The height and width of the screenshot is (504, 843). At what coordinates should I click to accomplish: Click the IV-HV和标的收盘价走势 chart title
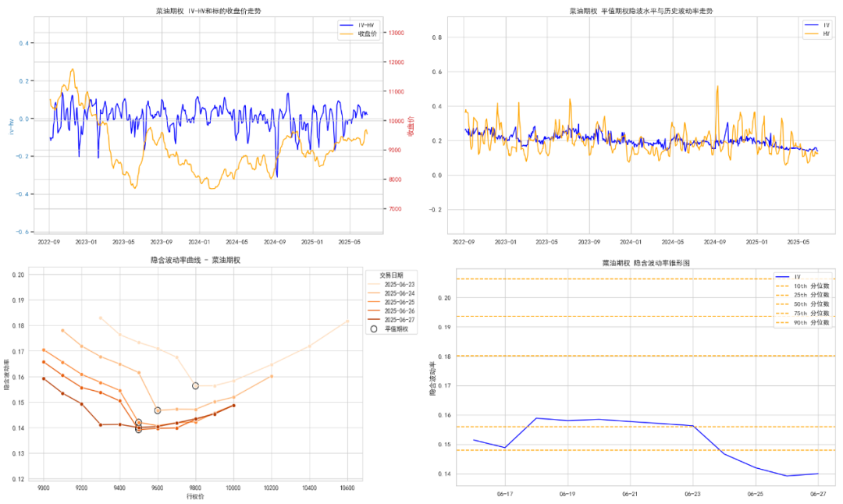click(208, 11)
